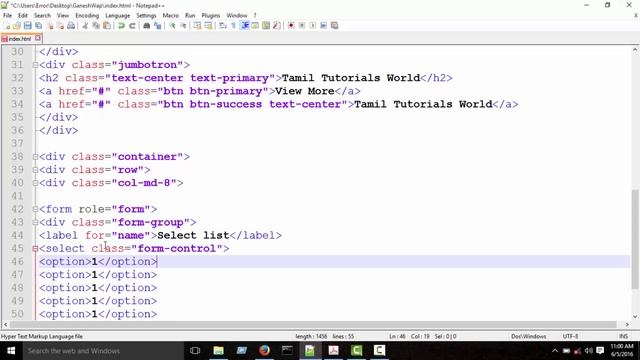Click the 'Dos\Windows' status bar entry
Viewport: 640px width, 360px height.
pyautogui.click(x=528, y=337)
